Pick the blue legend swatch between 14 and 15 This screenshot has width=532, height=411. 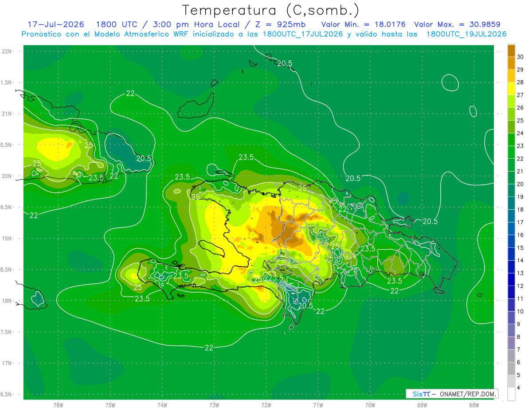point(511,254)
